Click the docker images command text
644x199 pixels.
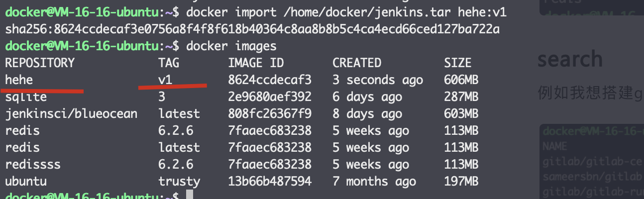[x=231, y=46]
